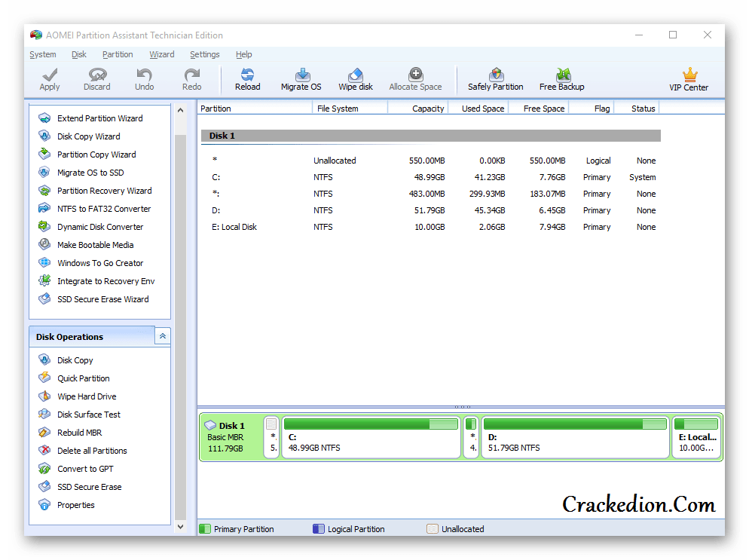Screen dimensions: 749x560
Task: Start the Extend Partition Wizard
Action: [99, 118]
